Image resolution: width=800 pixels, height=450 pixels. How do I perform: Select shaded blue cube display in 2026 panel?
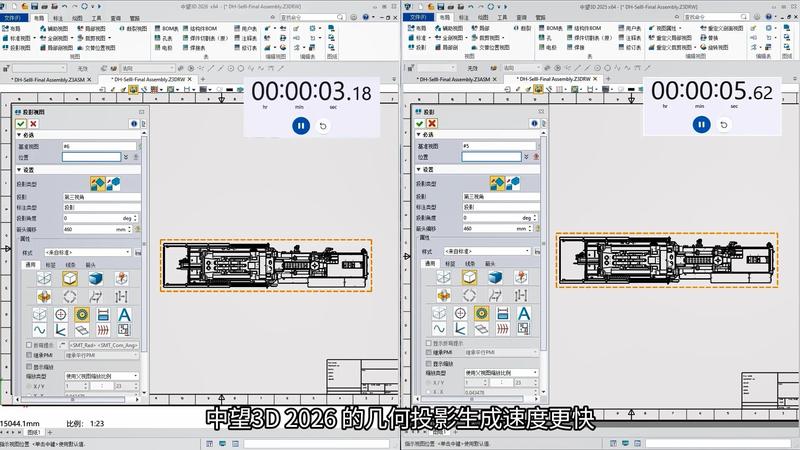click(x=95, y=279)
